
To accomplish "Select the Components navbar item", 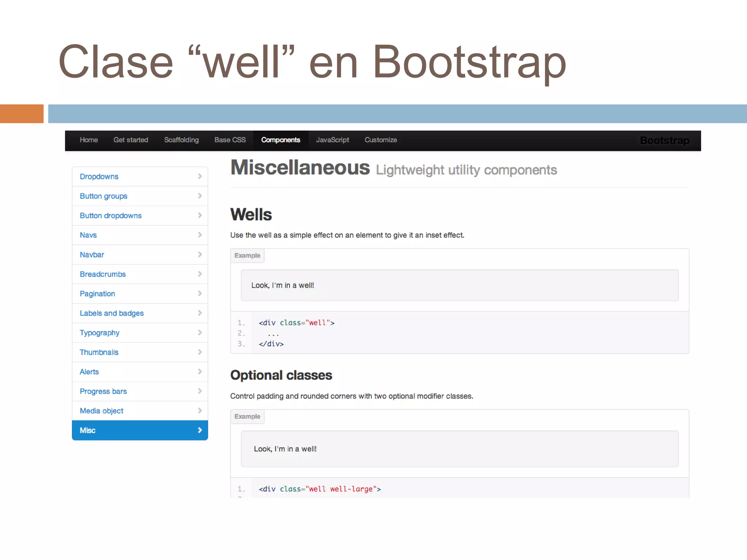I will pos(280,140).
